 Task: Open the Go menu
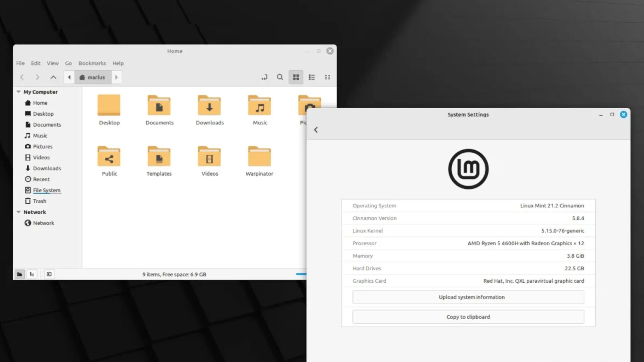click(68, 63)
